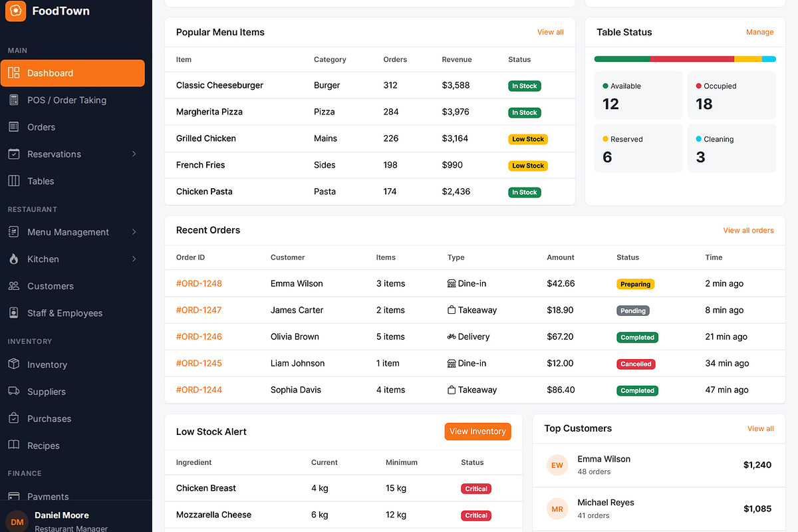Viewport: 798px width, 532px height.
Task: Click the View Inventory button
Action: point(477,431)
